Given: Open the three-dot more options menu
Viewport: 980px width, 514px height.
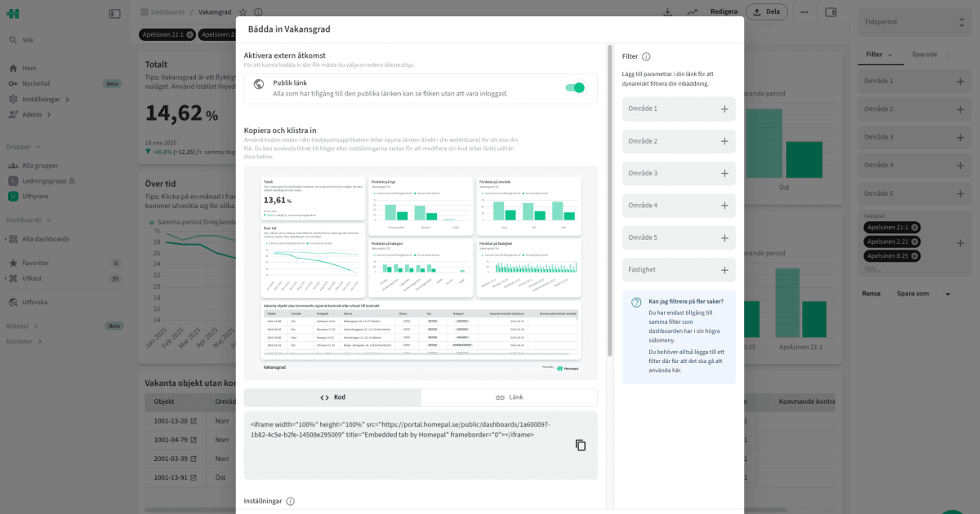Looking at the screenshot, I should (x=804, y=11).
